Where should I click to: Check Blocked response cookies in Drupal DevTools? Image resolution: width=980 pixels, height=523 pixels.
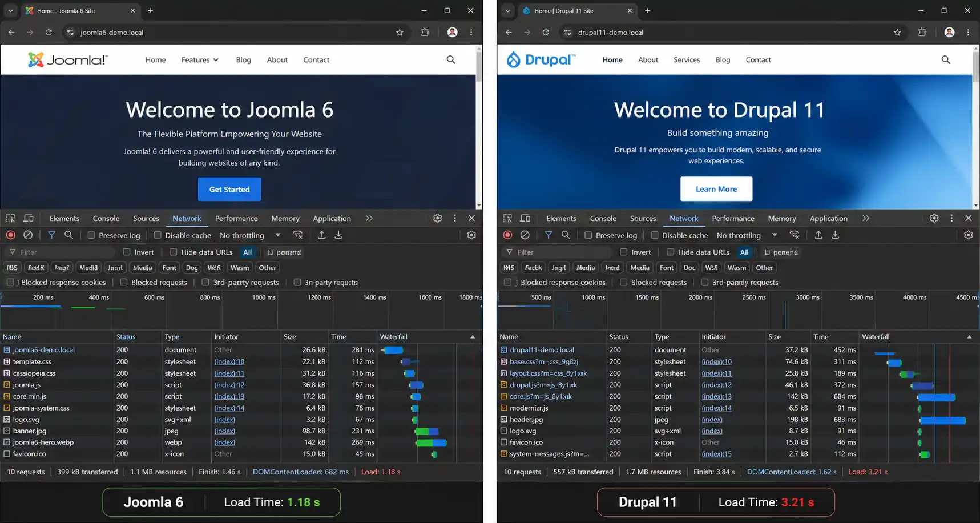(508, 282)
